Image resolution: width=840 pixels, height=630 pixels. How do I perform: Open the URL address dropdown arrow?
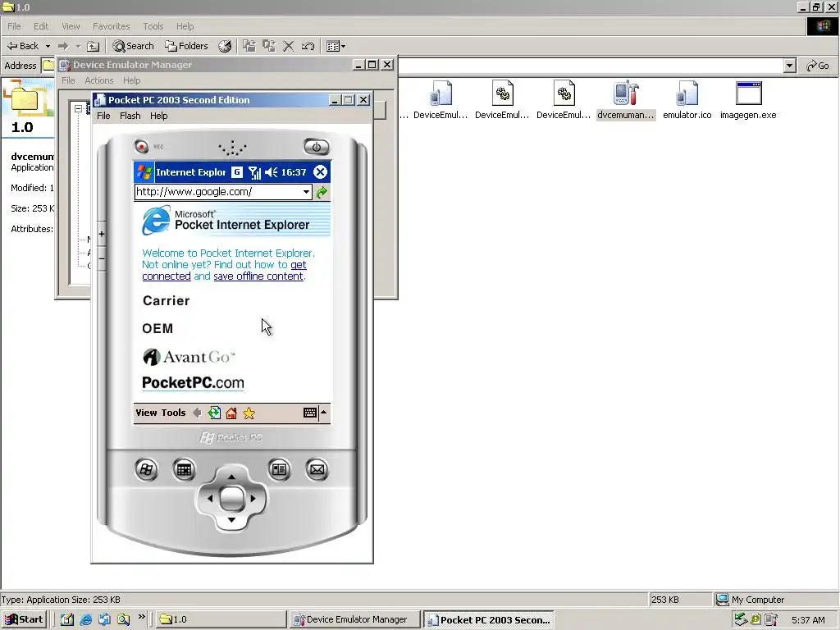coord(306,192)
